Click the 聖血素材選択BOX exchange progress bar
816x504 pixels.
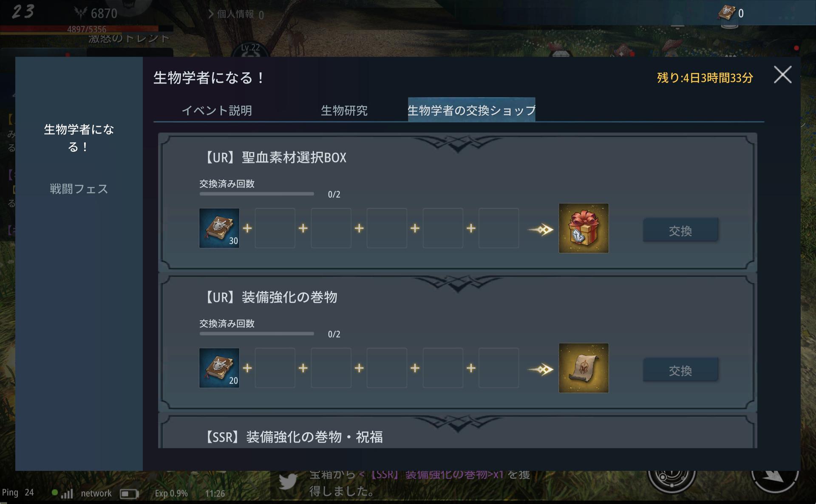(257, 194)
